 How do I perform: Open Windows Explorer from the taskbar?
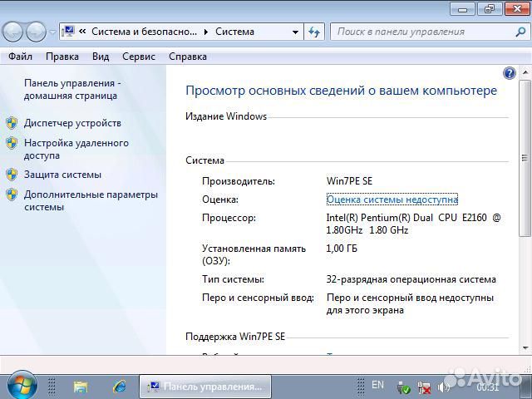pyautogui.click(x=81, y=387)
